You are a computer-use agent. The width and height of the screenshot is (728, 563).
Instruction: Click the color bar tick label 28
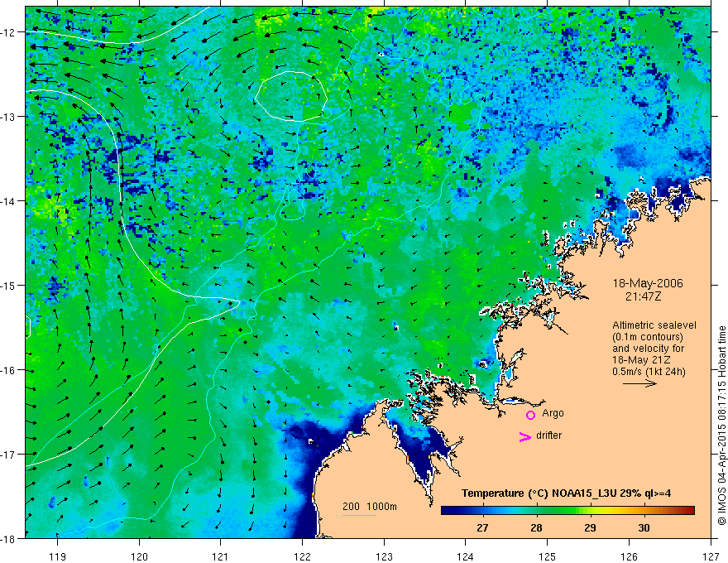point(536,527)
